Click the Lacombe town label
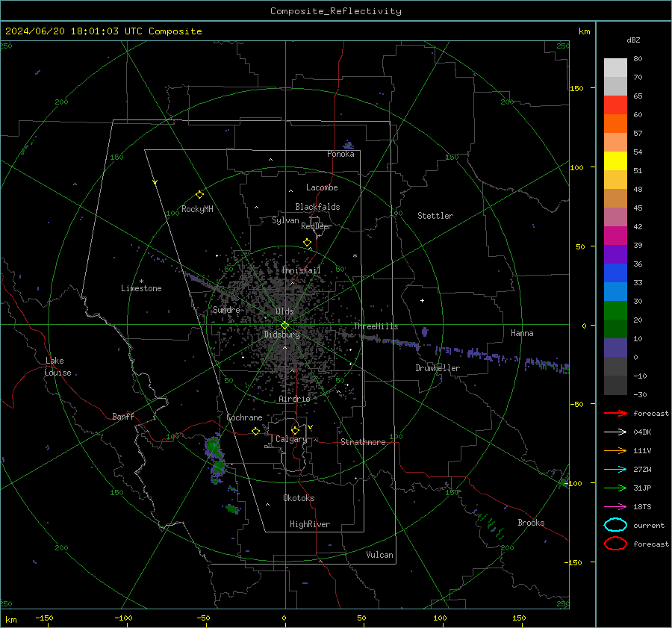Screen dimensions: 672x628 pos(322,187)
